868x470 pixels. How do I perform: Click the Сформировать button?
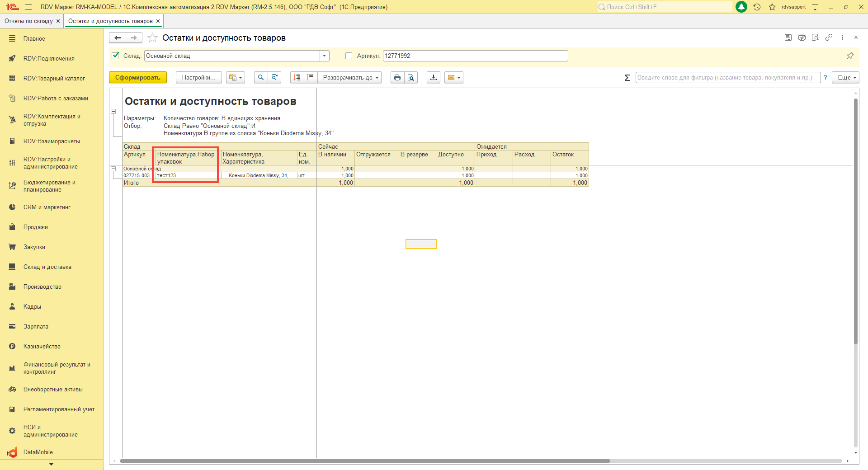[137, 77]
